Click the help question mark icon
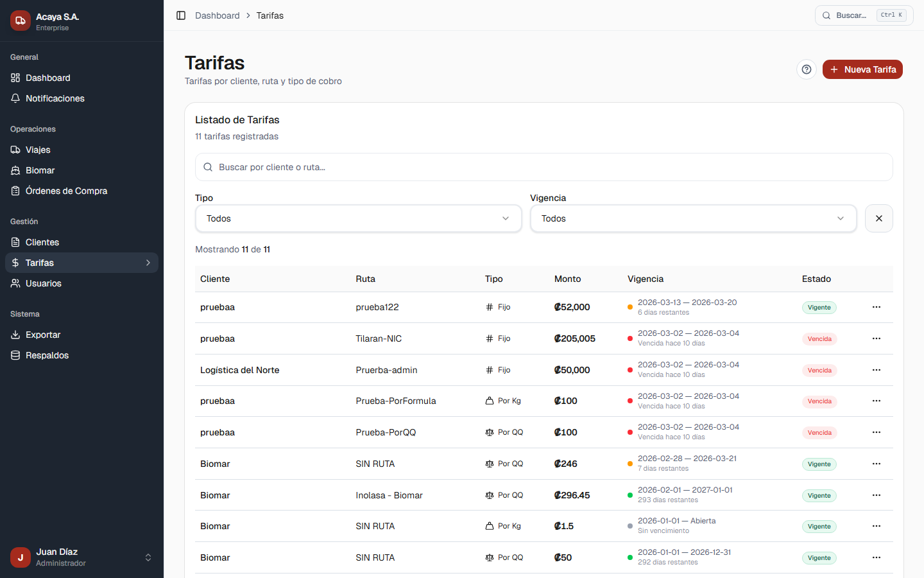Viewport: 924px width, 578px height. pyautogui.click(x=807, y=69)
